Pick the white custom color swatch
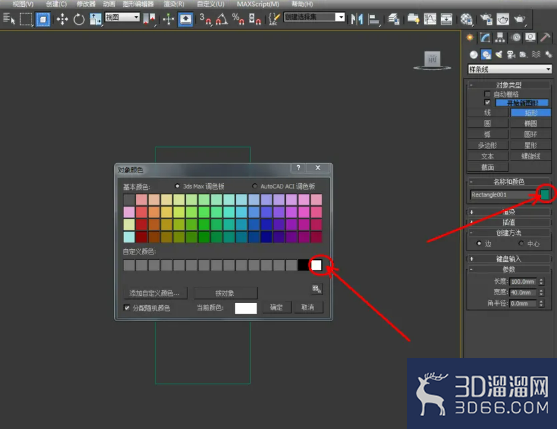 tap(316, 265)
